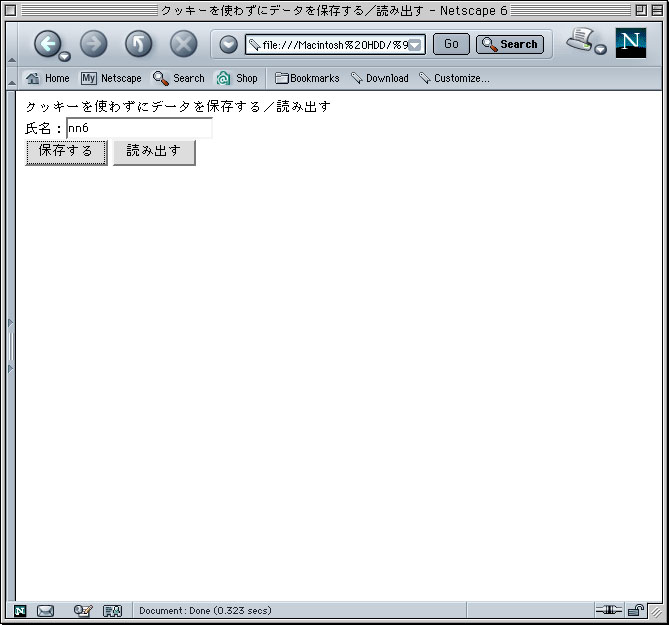The image size is (669, 625).
Task: Go to Home in the personal toolbar
Action: 47,78
